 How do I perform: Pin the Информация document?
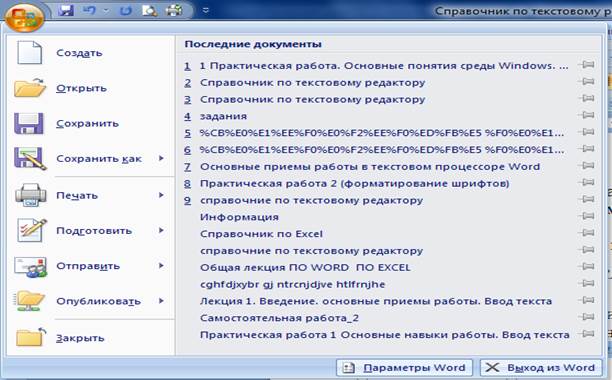tap(587, 216)
